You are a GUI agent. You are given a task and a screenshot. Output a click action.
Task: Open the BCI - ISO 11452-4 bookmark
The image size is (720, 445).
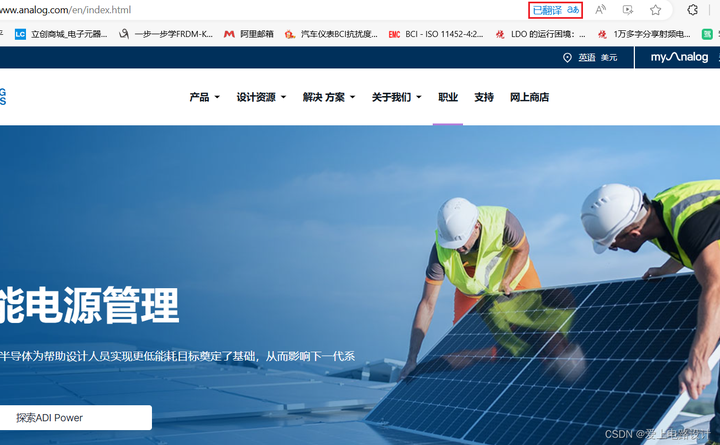pos(436,34)
